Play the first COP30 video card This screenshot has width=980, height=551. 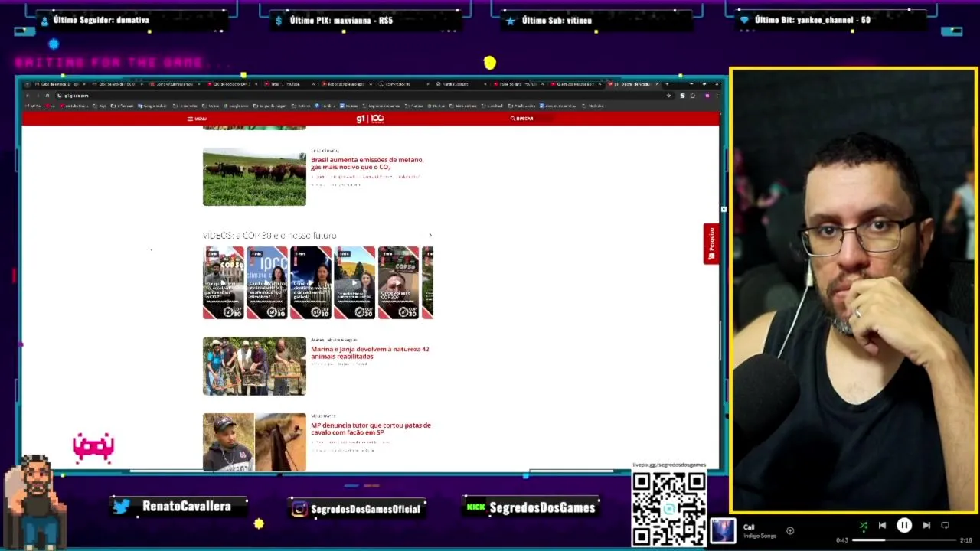click(x=224, y=282)
